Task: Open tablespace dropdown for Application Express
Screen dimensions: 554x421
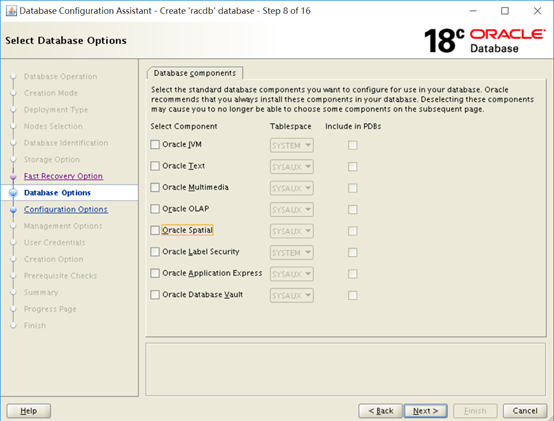Action: [291, 274]
